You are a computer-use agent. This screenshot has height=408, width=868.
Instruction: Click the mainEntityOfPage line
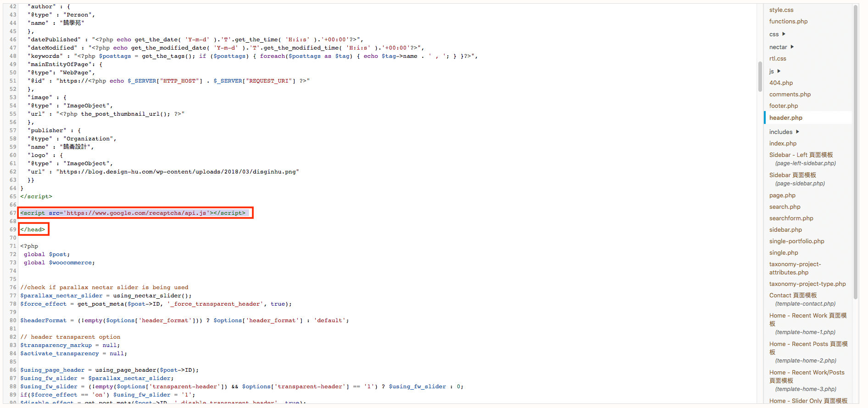pos(65,64)
